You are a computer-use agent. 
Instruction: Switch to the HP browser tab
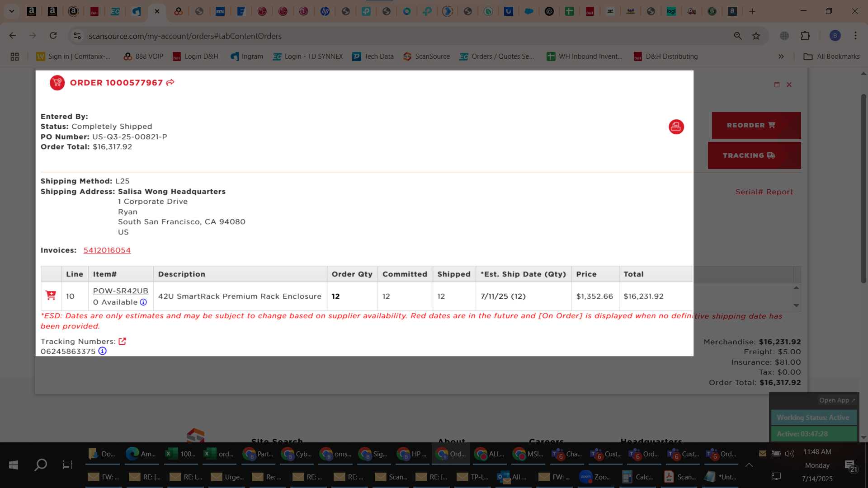[x=325, y=11]
